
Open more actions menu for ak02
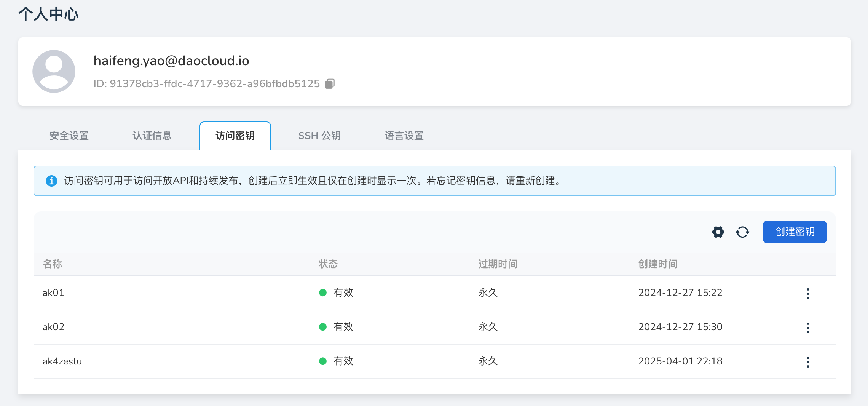pos(808,328)
